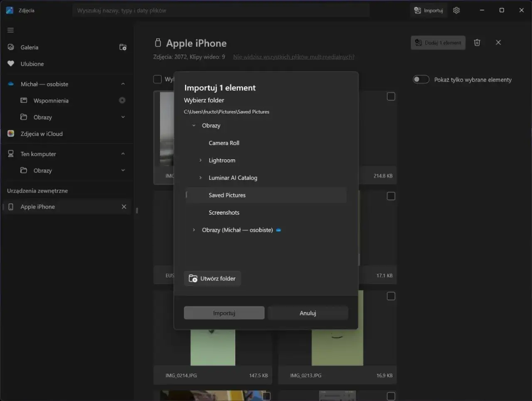Check the IMG_0213.JPG thumbnail checkbox

[391, 296]
